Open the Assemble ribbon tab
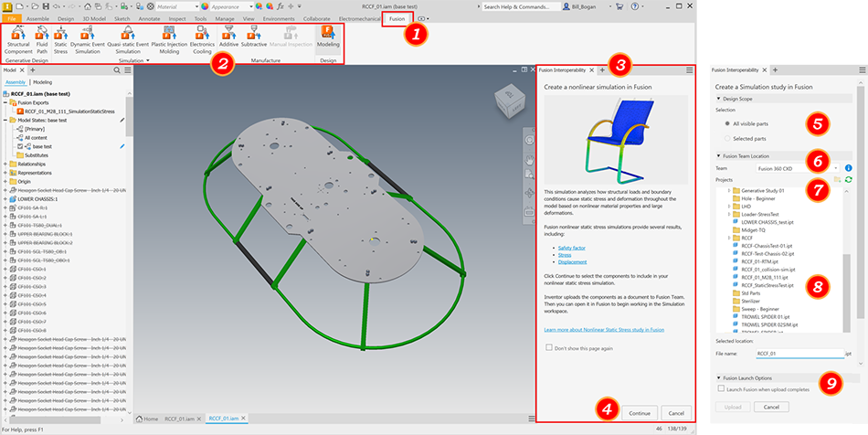 point(37,19)
